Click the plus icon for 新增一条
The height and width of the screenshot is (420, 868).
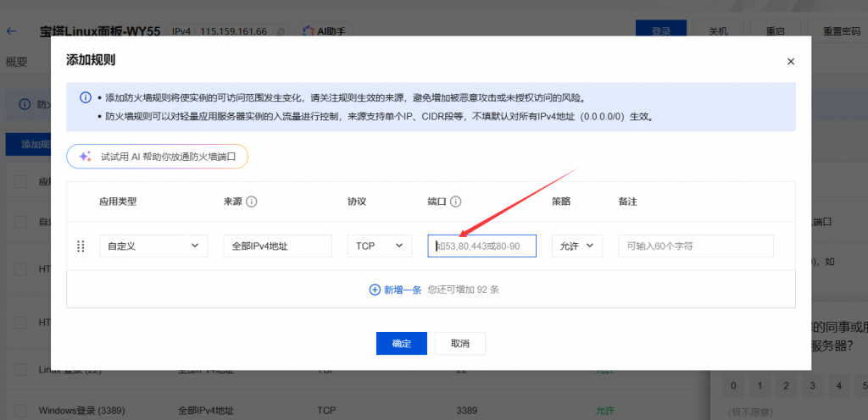[x=375, y=290]
